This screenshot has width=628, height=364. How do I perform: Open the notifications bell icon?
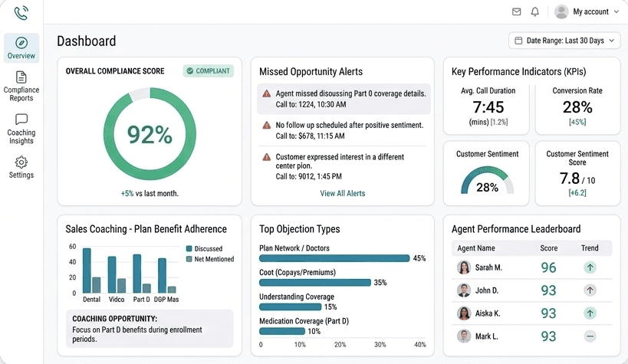535,12
